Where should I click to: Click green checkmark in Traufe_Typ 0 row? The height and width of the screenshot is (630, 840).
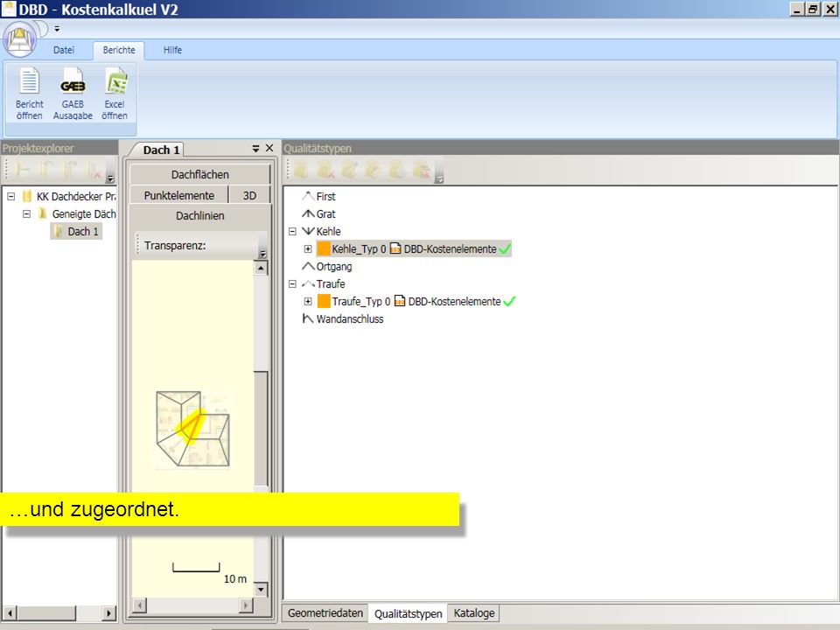[x=509, y=301]
